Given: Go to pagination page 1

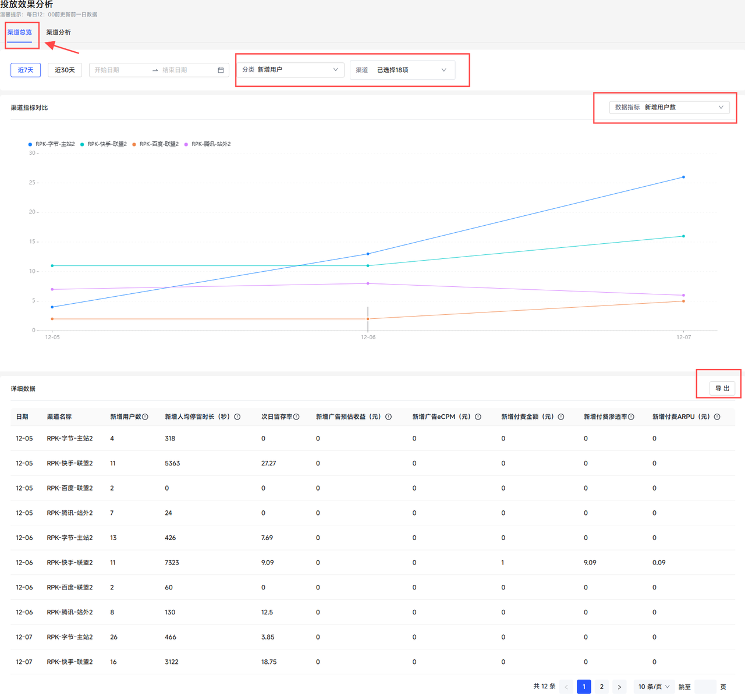Looking at the screenshot, I should 584,687.
